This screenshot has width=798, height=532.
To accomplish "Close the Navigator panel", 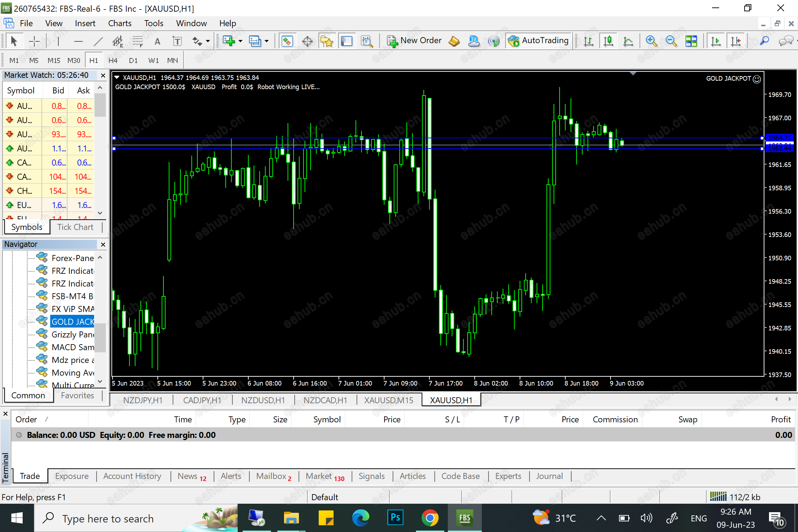I will (103, 244).
